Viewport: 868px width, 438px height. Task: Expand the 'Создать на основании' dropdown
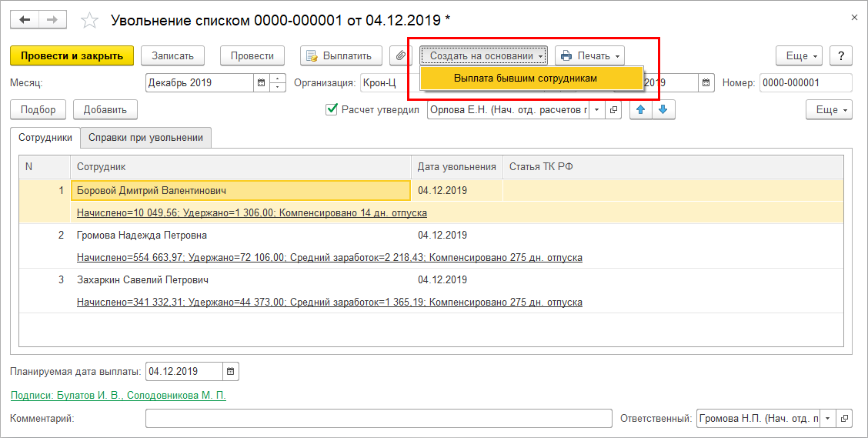[x=484, y=55]
